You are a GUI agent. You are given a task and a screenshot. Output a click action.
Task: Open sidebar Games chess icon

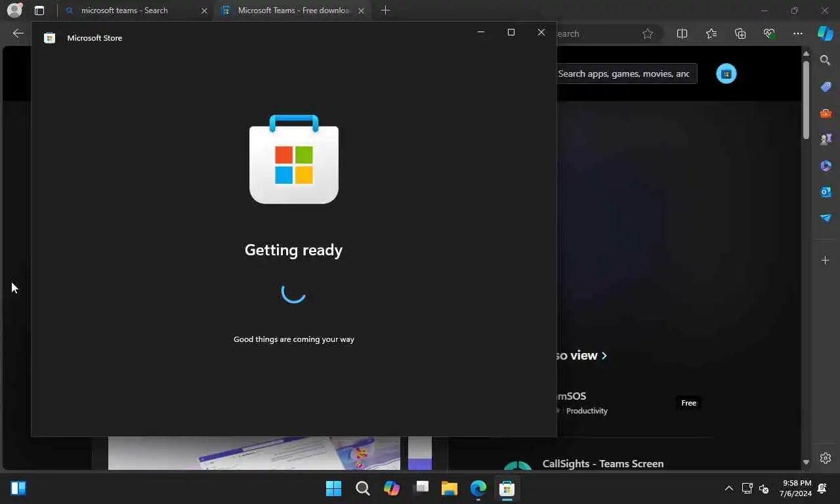click(x=826, y=139)
